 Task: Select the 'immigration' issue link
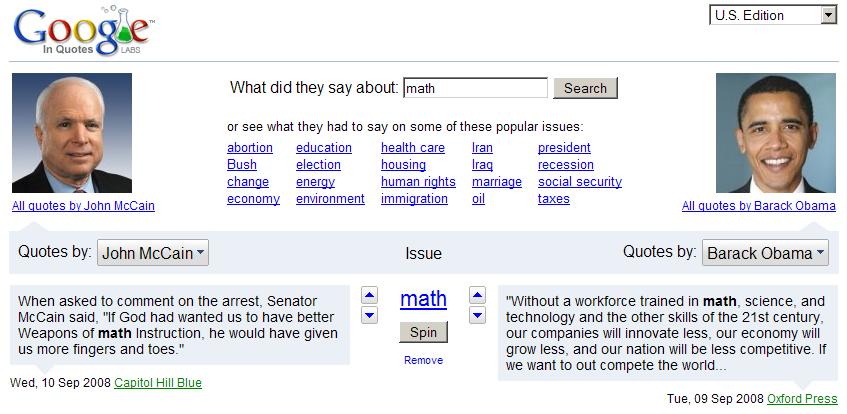[x=414, y=199]
